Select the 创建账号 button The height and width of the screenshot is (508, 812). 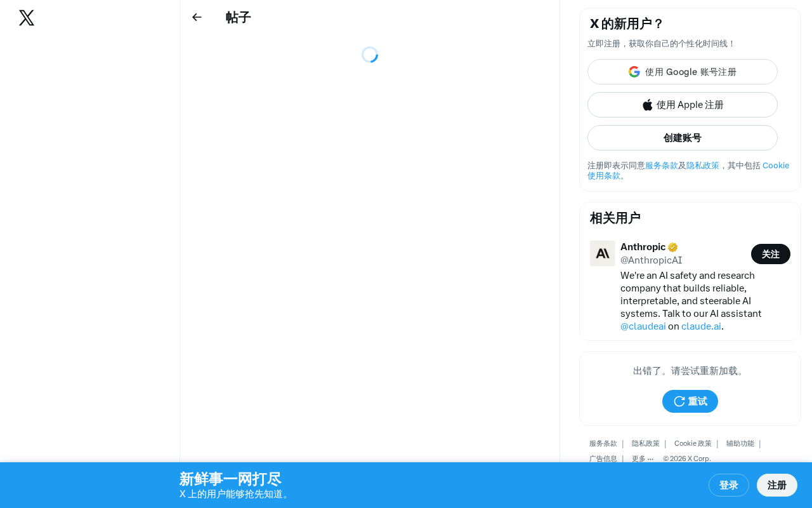(683, 138)
